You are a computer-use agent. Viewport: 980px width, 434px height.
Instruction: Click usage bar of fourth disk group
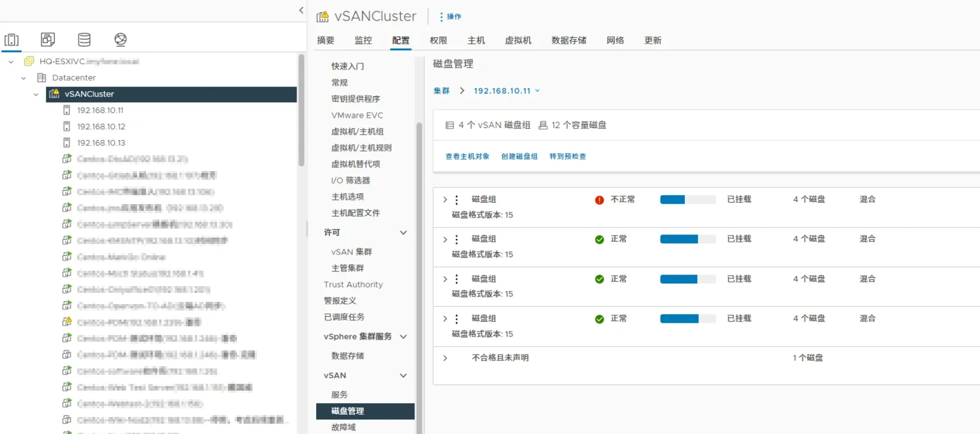[x=688, y=319]
